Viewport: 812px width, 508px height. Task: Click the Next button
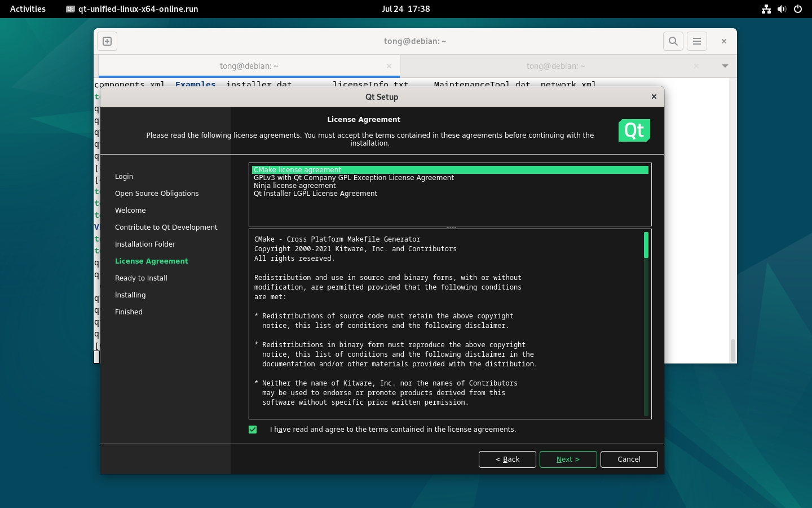click(568, 459)
